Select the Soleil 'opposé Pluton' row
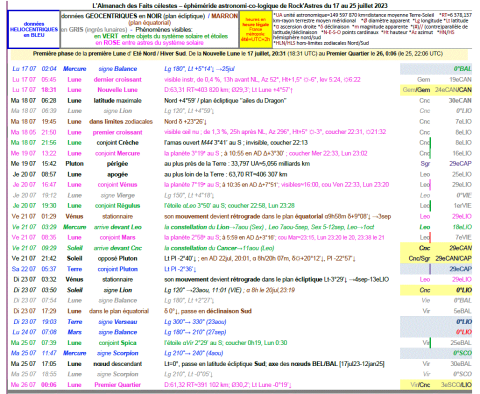 pyautogui.click(x=240, y=259)
